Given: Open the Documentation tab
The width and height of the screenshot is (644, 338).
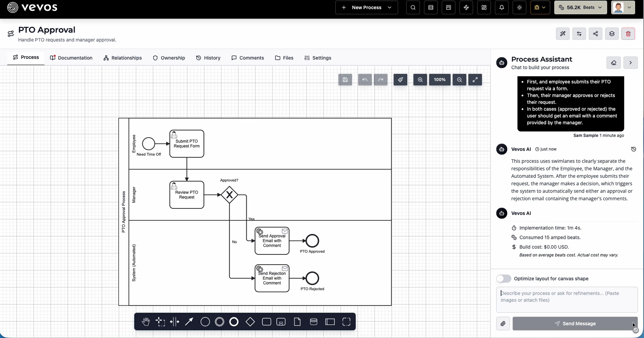Looking at the screenshot, I should [x=71, y=58].
